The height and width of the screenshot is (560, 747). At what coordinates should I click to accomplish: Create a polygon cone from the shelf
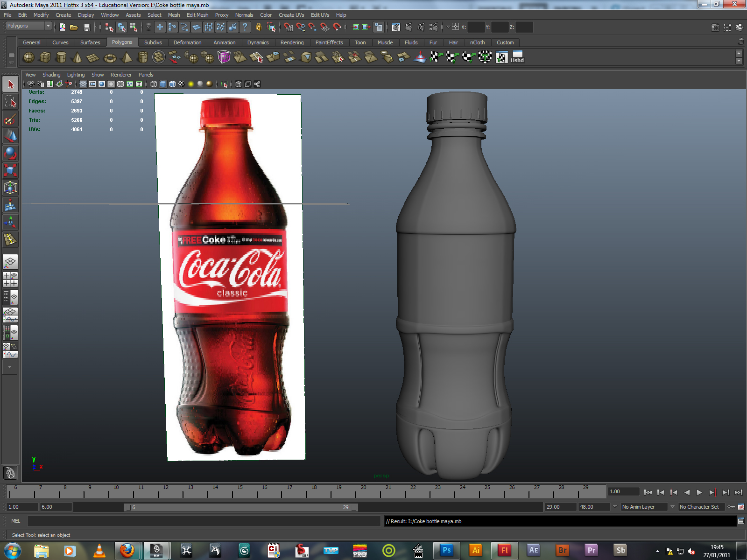pos(78,57)
